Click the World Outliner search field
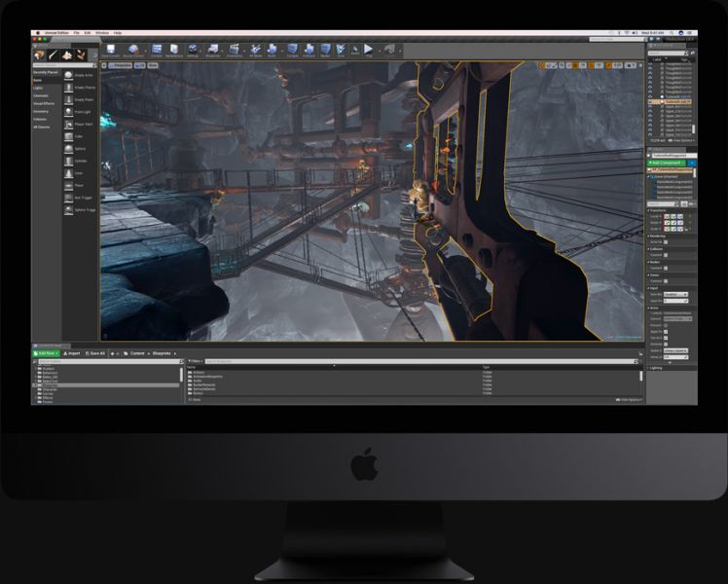Viewport: 728px width, 584px height. point(669,54)
